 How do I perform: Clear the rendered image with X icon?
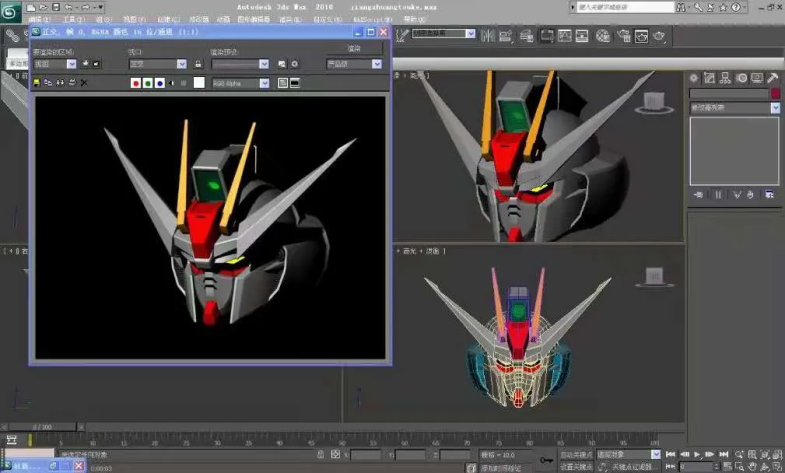83,82
